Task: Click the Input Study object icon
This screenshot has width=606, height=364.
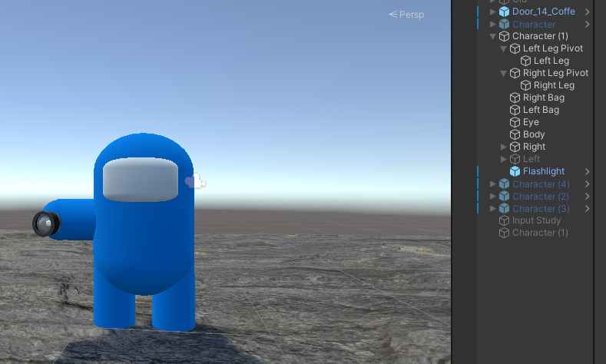Action: [504, 220]
